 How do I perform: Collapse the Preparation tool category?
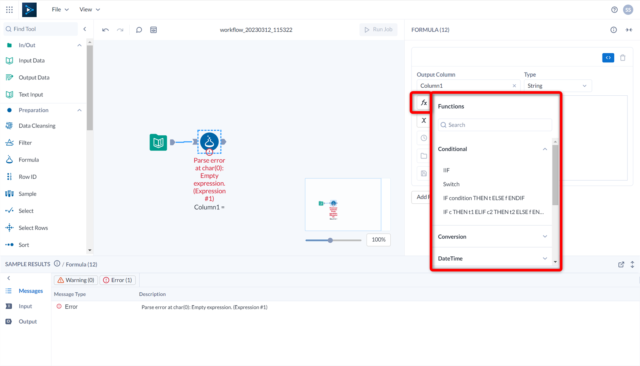[x=79, y=110]
